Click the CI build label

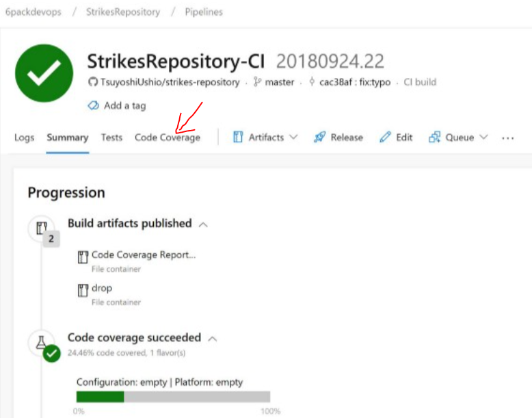[420, 82]
